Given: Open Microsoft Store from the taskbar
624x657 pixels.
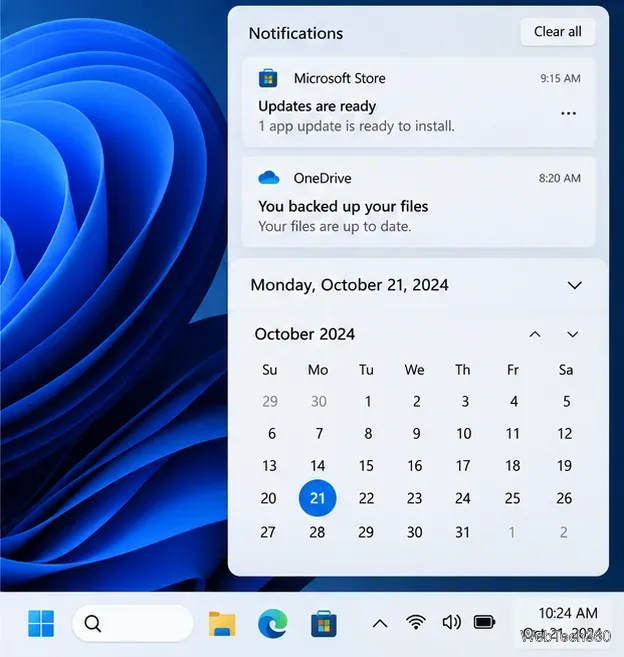Looking at the screenshot, I should 324,623.
